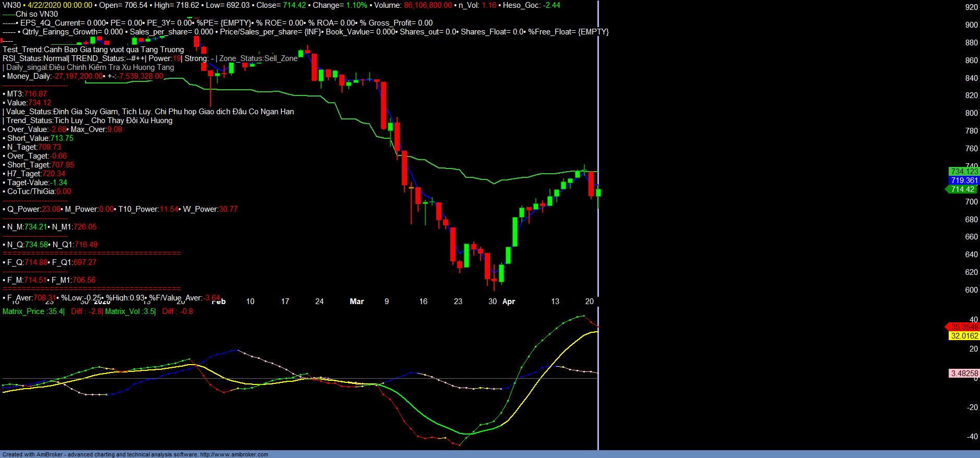
Task: Click date 13 on the time axis
Action: pos(555,302)
